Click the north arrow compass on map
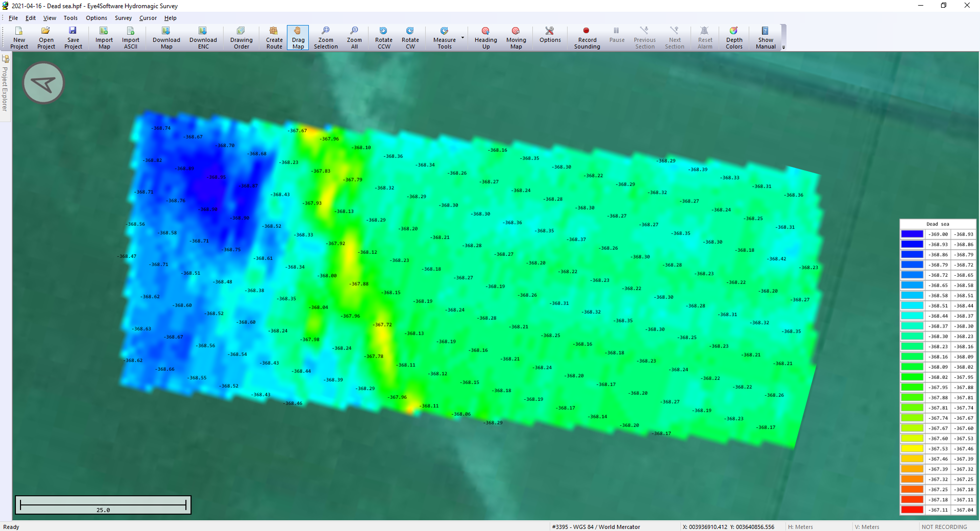980x531 pixels. click(44, 83)
